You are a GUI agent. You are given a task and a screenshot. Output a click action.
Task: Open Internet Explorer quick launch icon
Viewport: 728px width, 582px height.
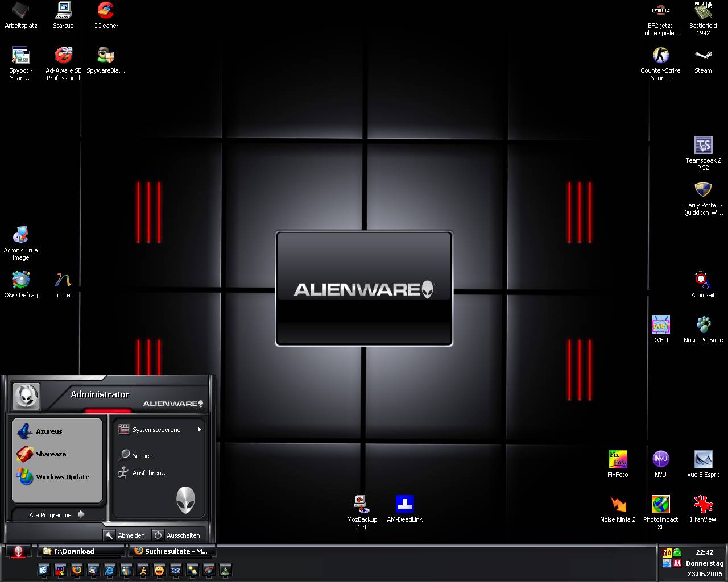click(110, 570)
